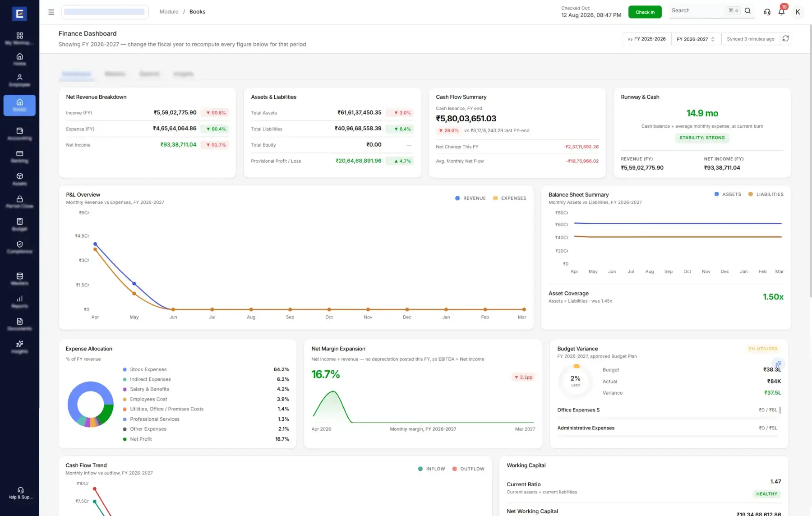Screen dimensions: 812x516
Task: Click the May revenue data point in P&L chart
Action: (134, 284)
